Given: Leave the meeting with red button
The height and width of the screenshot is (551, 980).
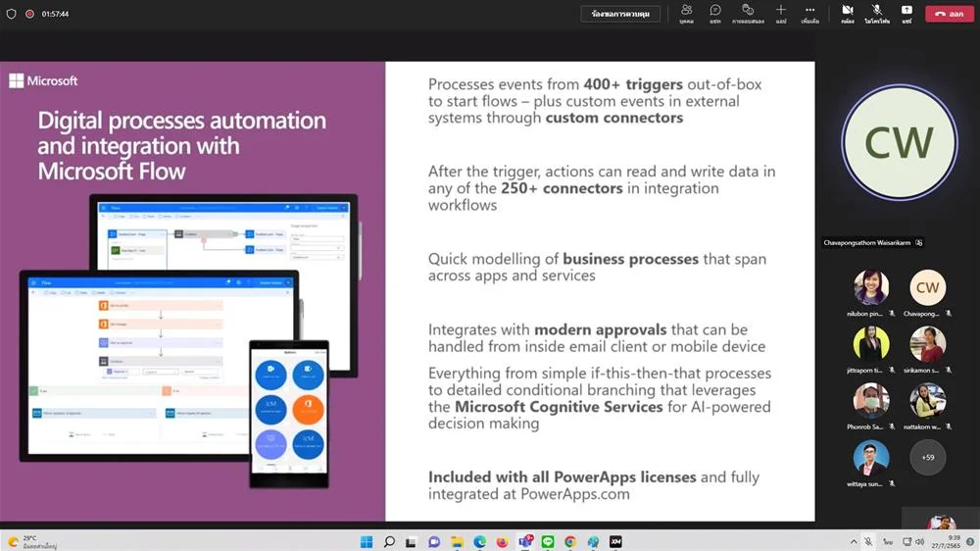Looking at the screenshot, I should (x=950, y=13).
